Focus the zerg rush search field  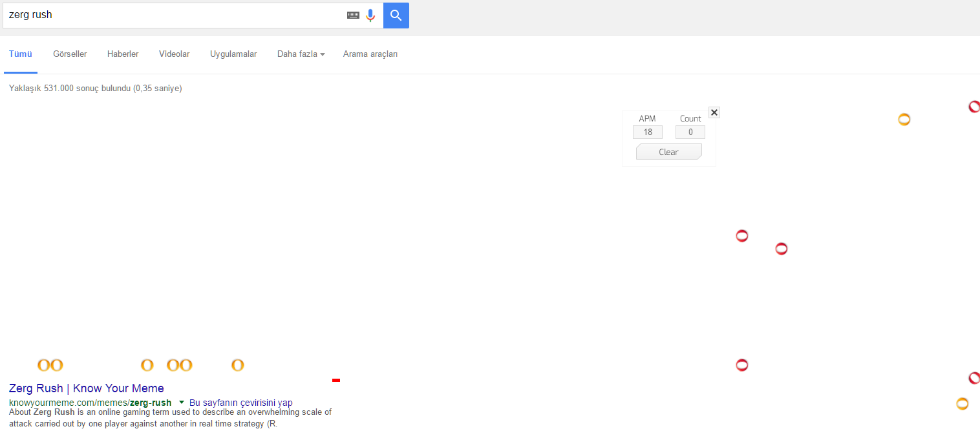[175, 16]
